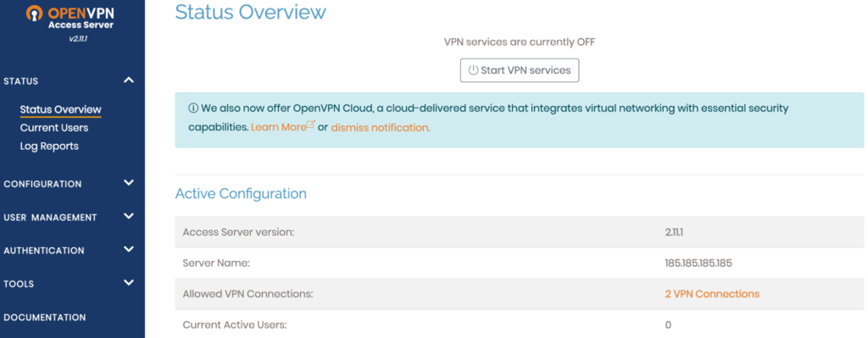Click the OpenVPN keyhole logo icon
This screenshot has width=868, height=338.
coord(34,14)
